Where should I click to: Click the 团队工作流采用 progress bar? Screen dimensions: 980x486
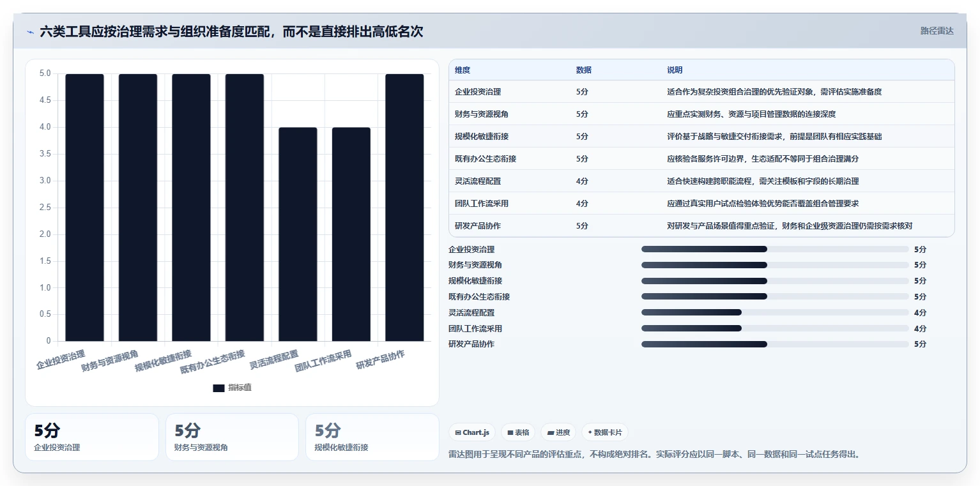775,328
